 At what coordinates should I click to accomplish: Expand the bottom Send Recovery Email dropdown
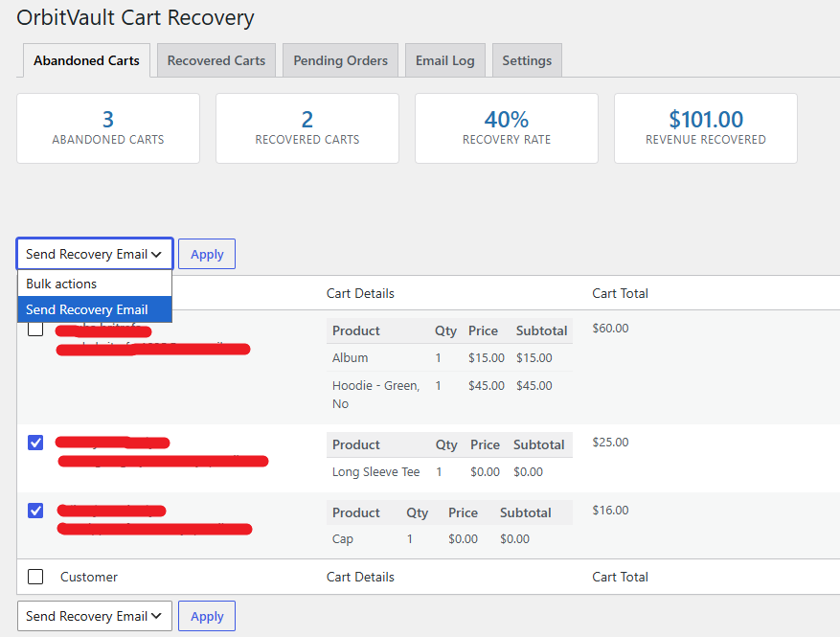pos(95,616)
